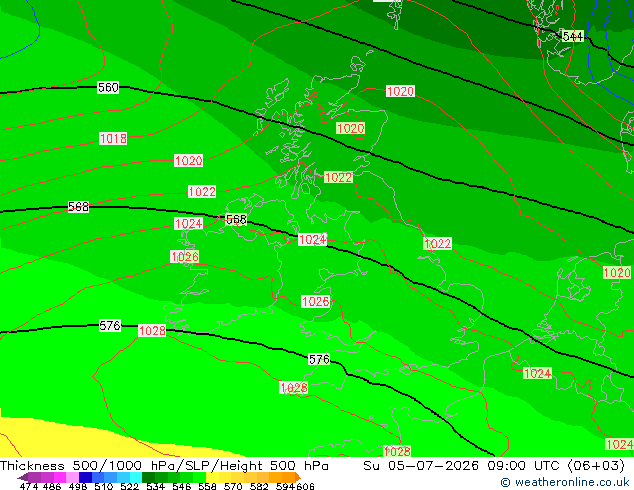The height and width of the screenshot is (490, 634).
Task: Click the cyan swatch before 534
Action: click(x=136, y=477)
